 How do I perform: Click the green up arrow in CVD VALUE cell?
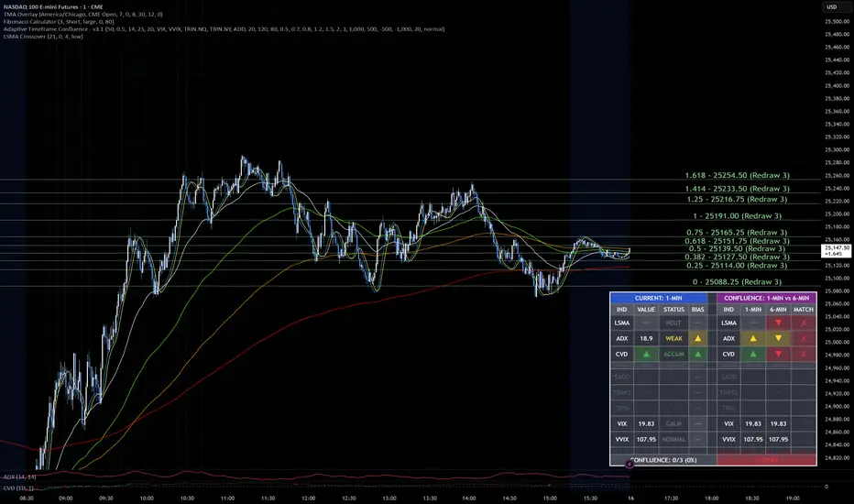point(646,354)
